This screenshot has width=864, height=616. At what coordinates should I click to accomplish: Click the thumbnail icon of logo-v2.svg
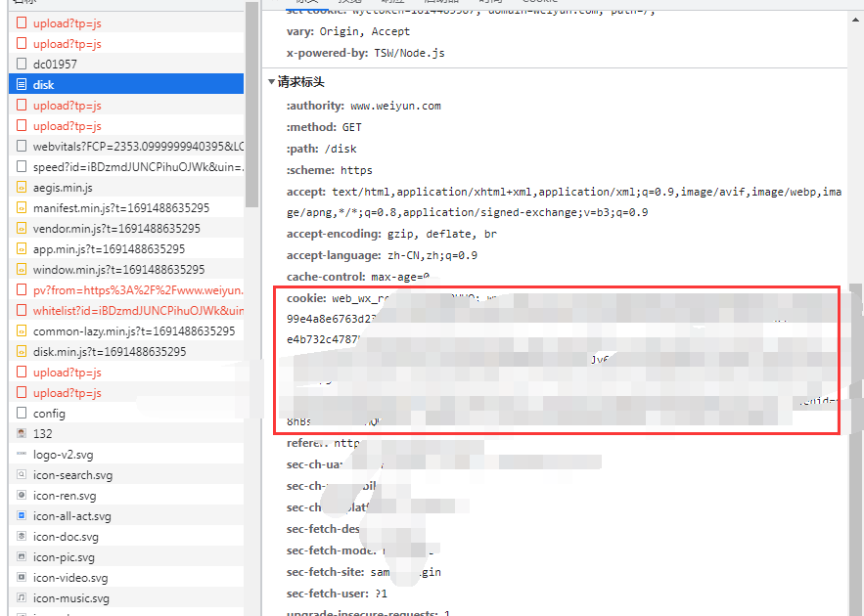tap(22, 455)
